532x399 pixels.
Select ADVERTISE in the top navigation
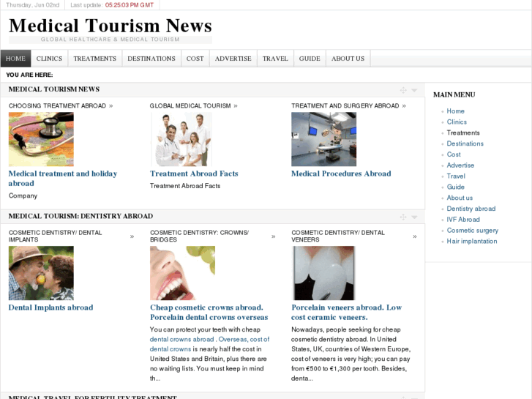pyautogui.click(x=233, y=59)
